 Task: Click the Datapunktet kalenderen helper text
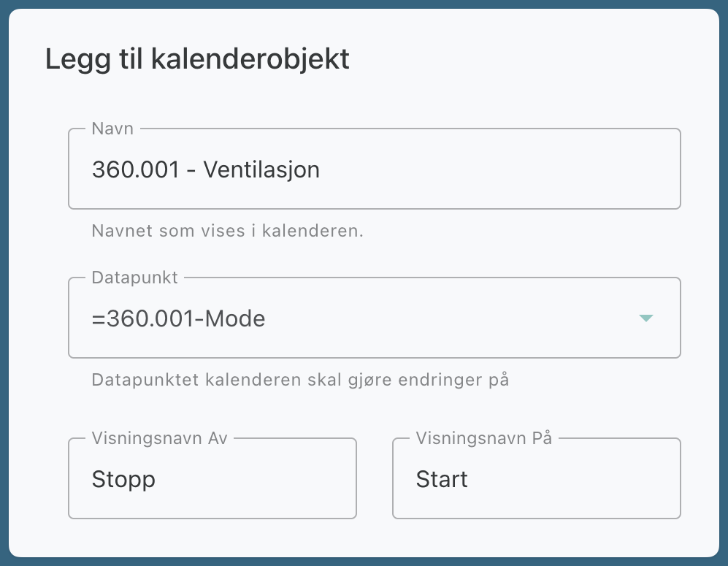[300, 380]
